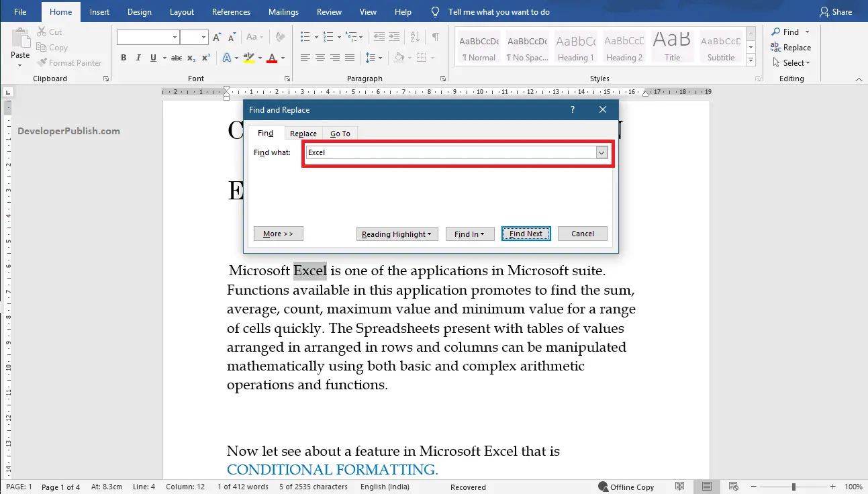Screen dimensions: 868x494
Task: Switch to the References ribbon tab
Action: pyautogui.click(x=231, y=12)
